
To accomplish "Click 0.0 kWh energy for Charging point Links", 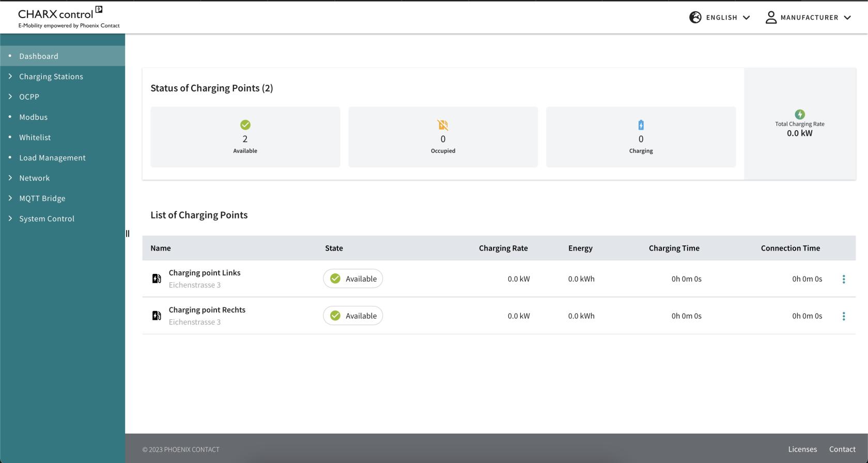I will click(581, 279).
